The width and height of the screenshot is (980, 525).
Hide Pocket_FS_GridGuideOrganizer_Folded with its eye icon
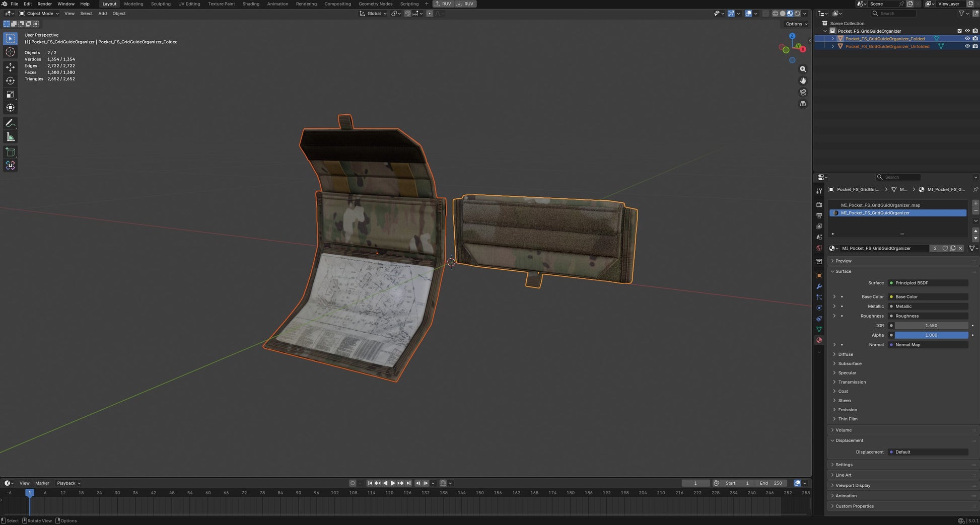[x=967, y=39]
